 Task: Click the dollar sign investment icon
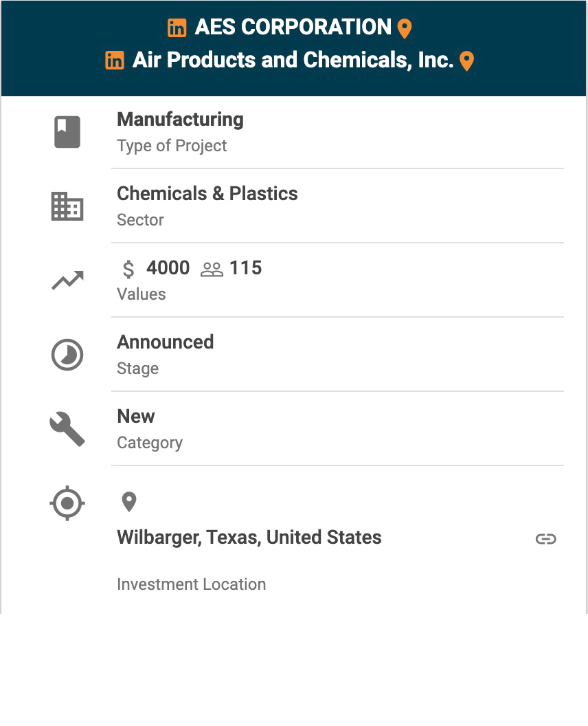pyautogui.click(x=128, y=269)
